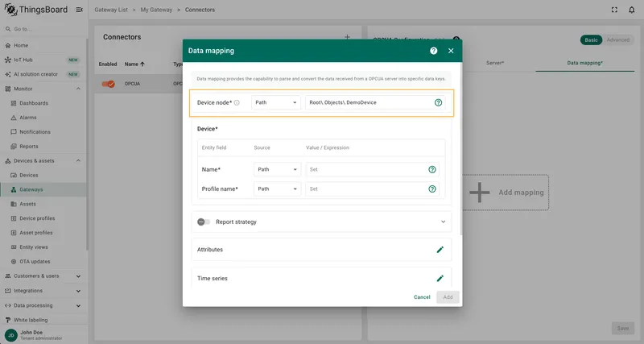Click the Device profiles icon in sidebar
The width and height of the screenshot is (644, 344).
pyautogui.click(x=14, y=218)
